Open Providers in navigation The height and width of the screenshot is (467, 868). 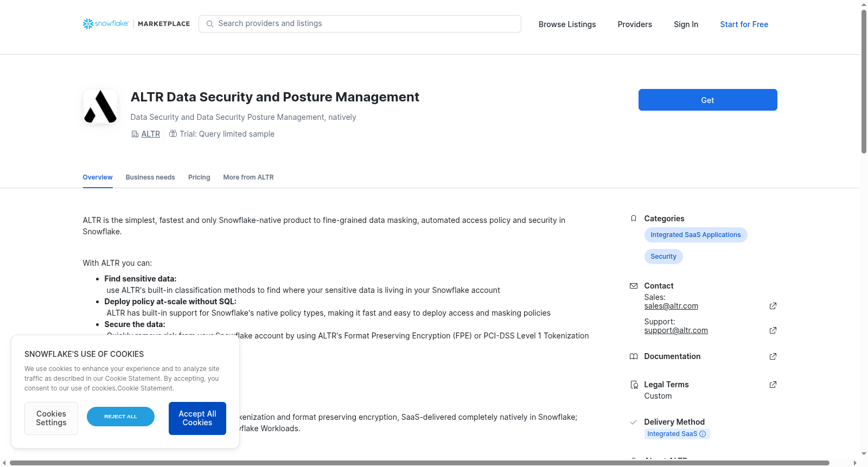click(635, 24)
